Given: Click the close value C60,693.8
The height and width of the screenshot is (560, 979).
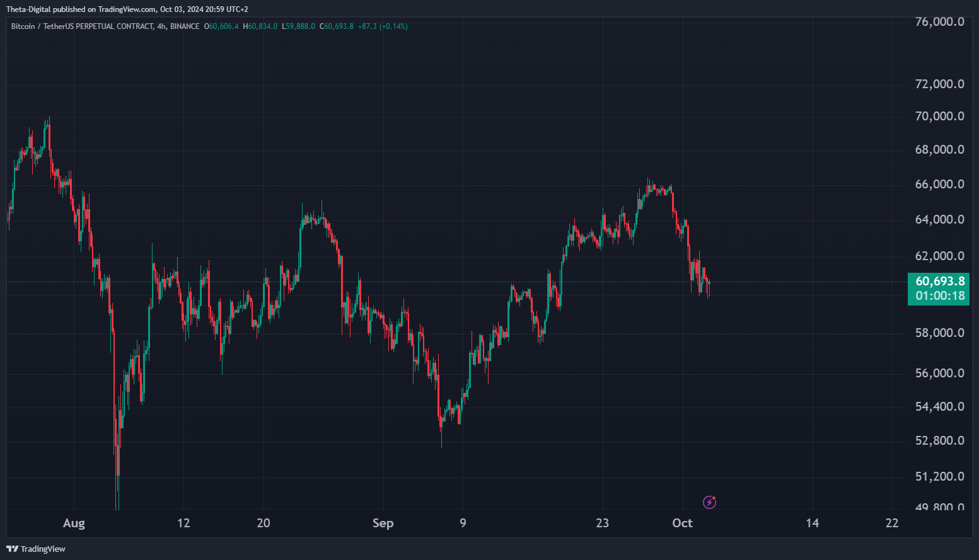Looking at the screenshot, I should 337,26.
